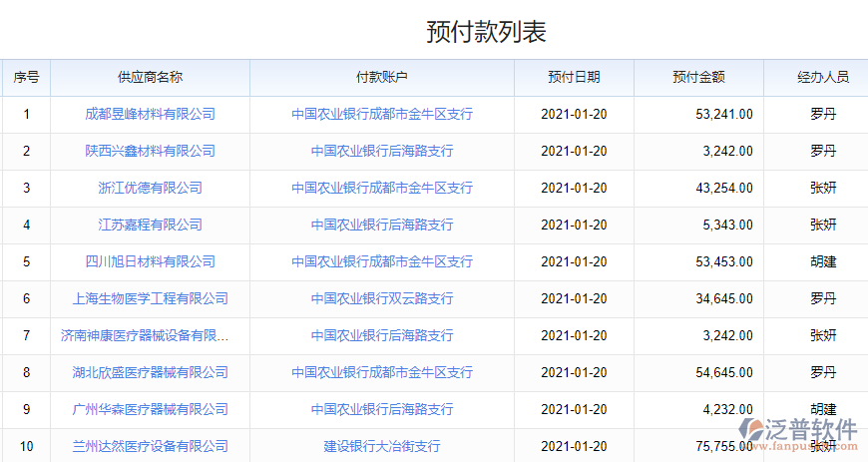Click the 序号 column header
This screenshot has width=868, height=462.
(26, 77)
